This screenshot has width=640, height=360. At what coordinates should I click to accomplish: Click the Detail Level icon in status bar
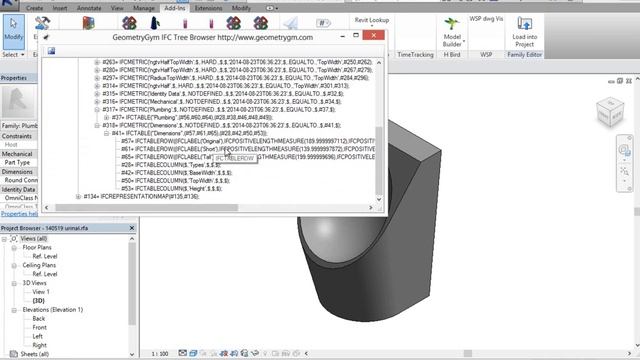coord(182,353)
